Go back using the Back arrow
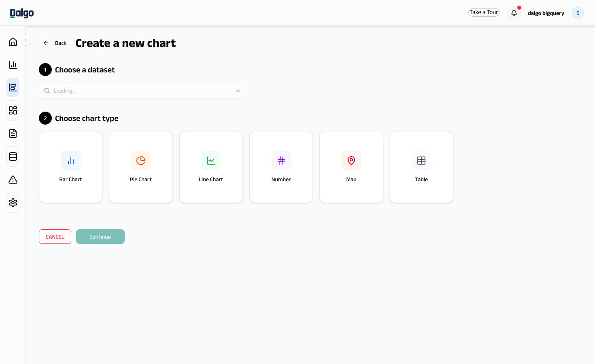Screen dimensions: 595x364 46,43
